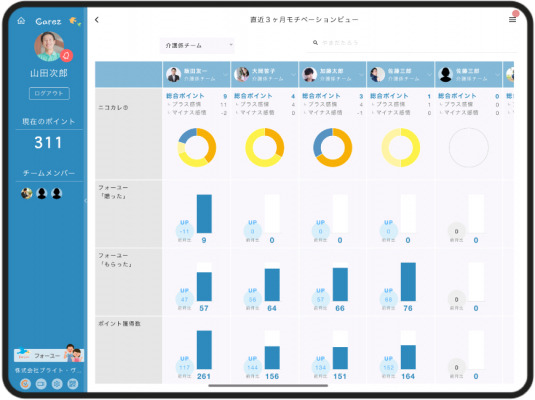The width and height of the screenshot is (535, 400).
Task: Open notifications via the red bell badge
Action: [67, 56]
